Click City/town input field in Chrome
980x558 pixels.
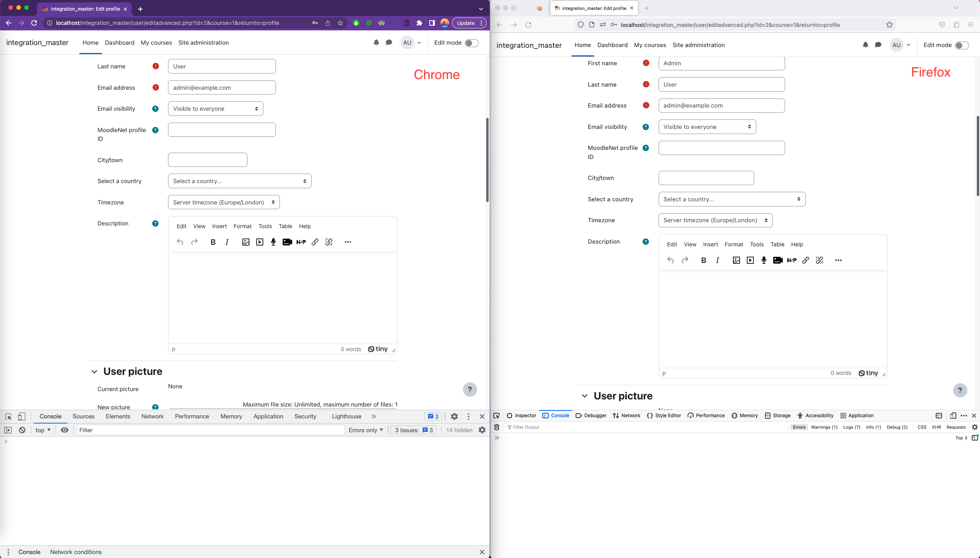(208, 160)
